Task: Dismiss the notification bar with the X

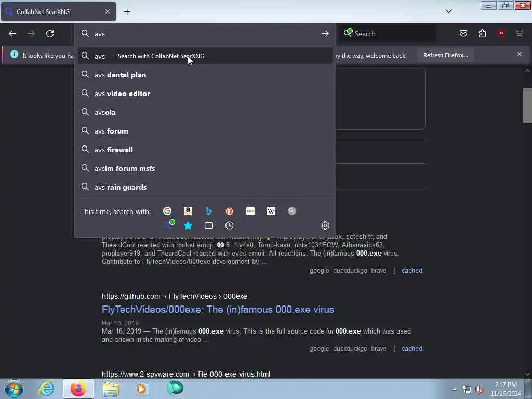Action: [520, 54]
